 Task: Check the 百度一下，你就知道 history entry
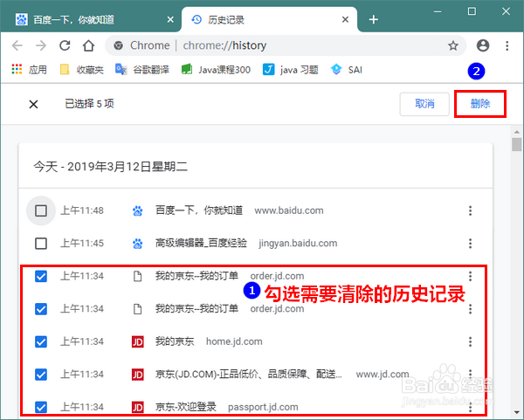[41, 210]
